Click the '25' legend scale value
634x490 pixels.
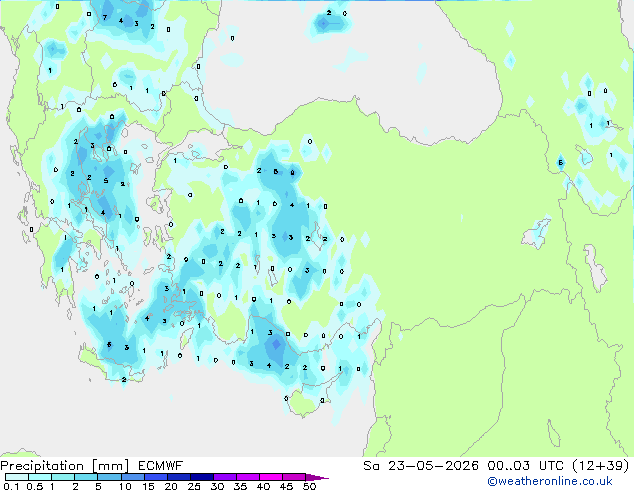click(194, 486)
